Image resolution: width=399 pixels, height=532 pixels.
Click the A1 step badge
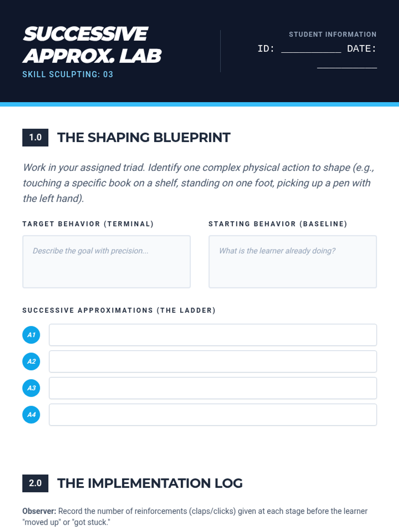[31, 335]
